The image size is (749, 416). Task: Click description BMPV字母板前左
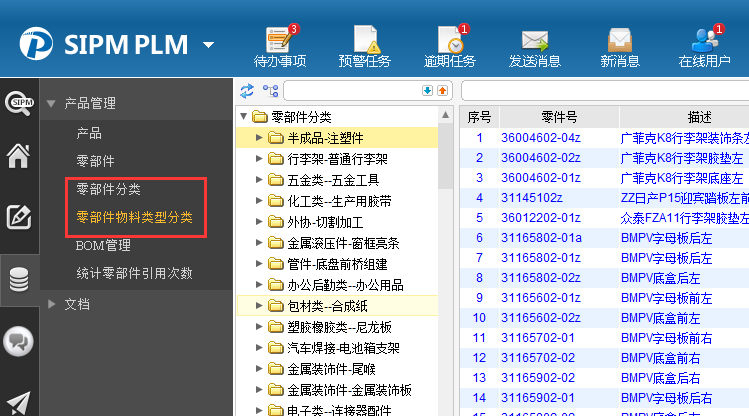coord(666,298)
